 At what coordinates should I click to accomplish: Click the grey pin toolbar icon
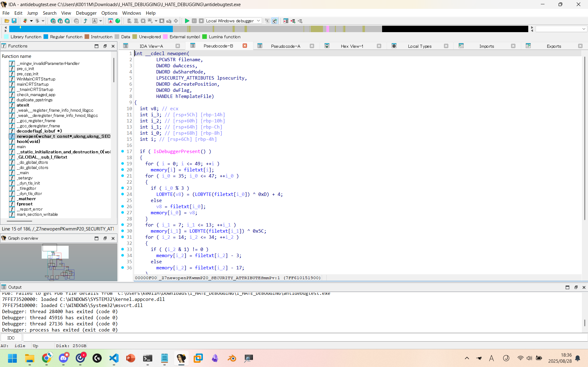coord(37,21)
